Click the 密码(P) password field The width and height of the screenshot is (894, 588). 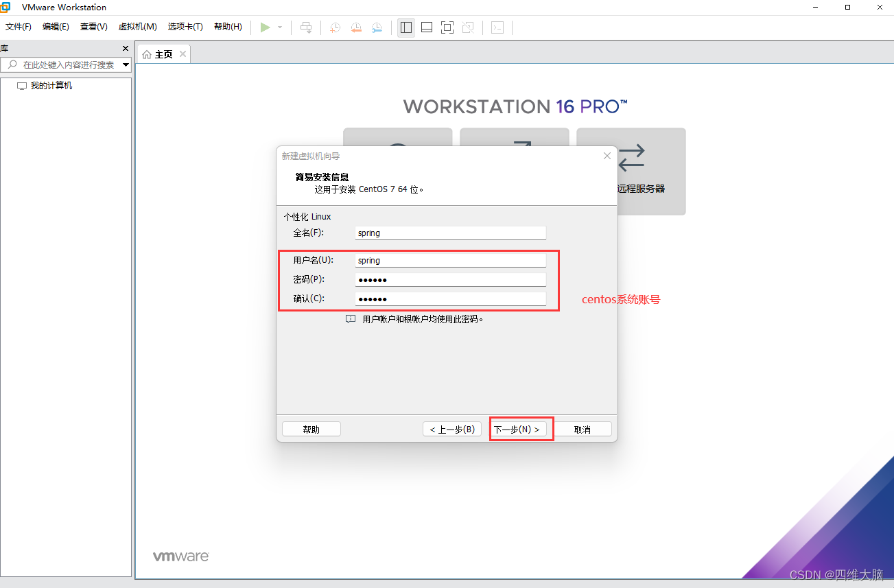451,280
